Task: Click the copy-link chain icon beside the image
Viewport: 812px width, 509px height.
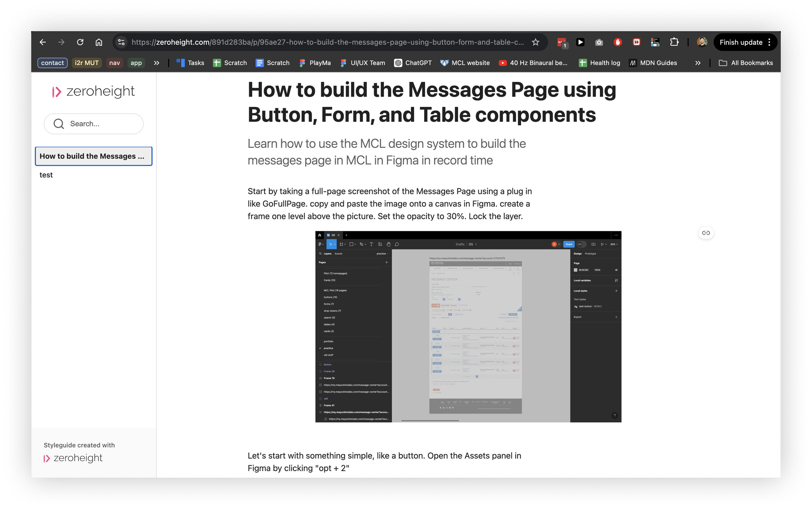Action: [x=706, y=233]
